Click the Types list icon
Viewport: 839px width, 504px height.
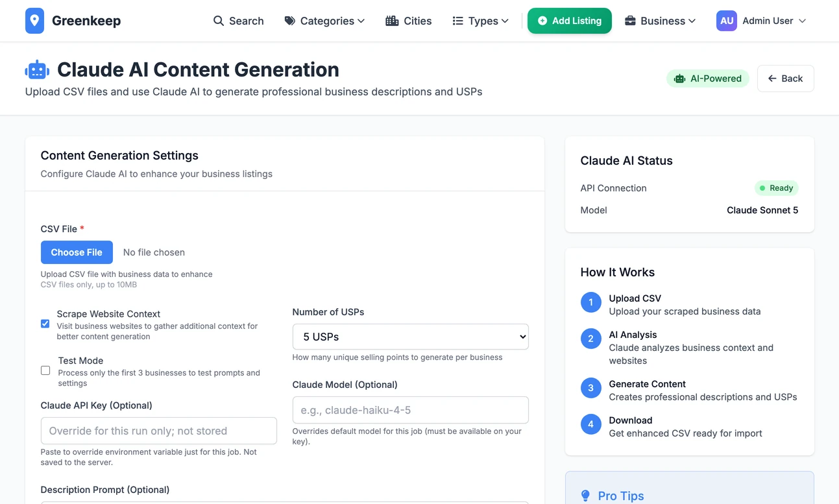[457, 21]
